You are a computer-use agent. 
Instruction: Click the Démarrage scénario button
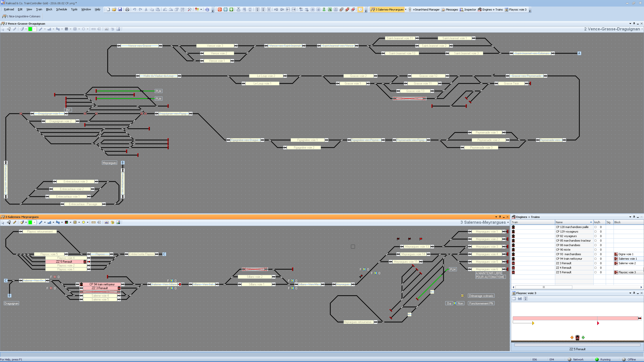point(481,296)
